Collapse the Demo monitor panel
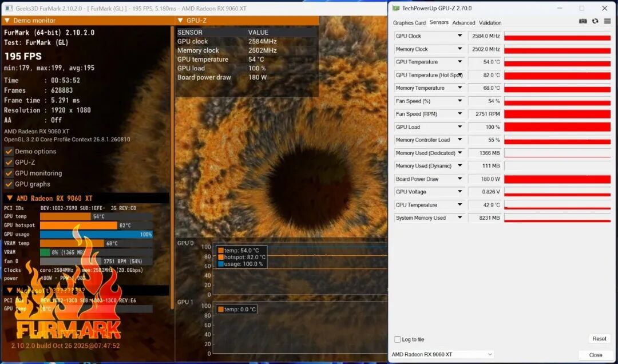 (7, 21)
